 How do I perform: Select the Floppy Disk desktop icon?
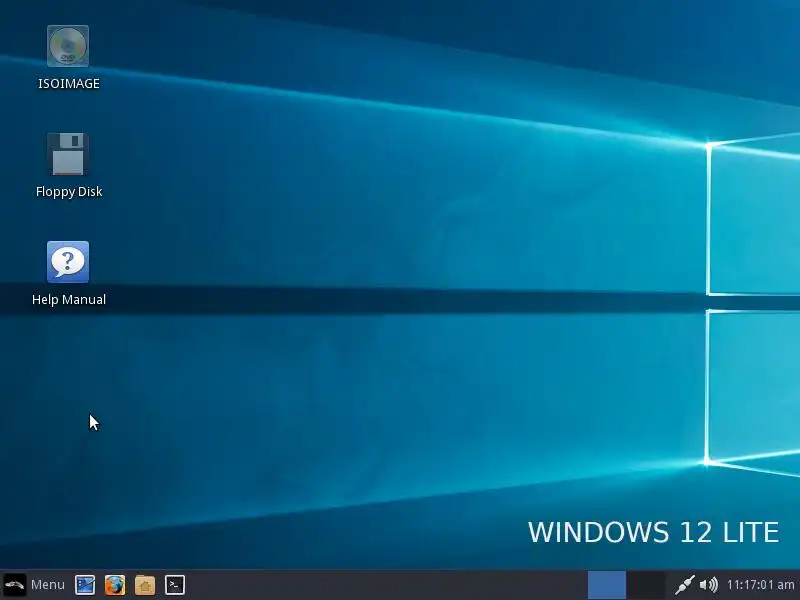click(x=68, y=154)
